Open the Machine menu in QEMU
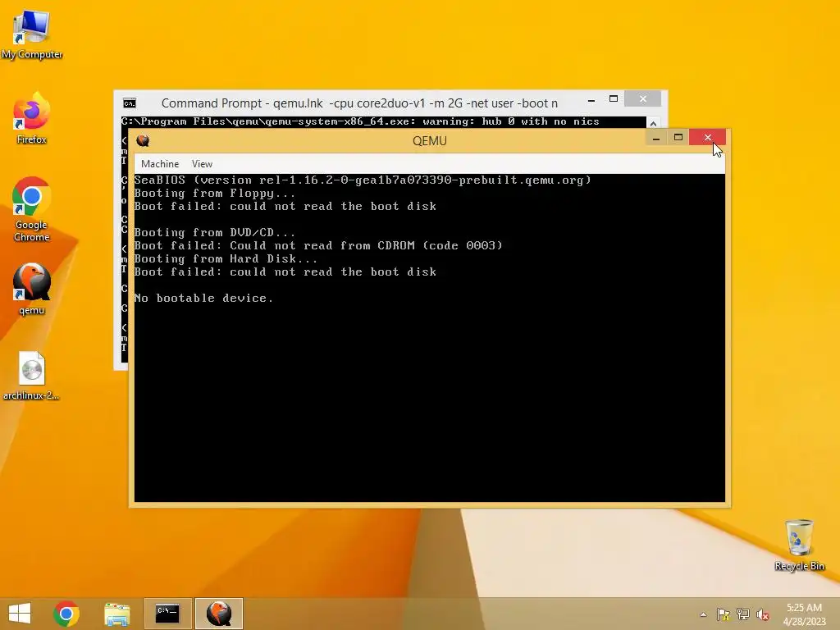This screenshot has height=630, width=840. pyautogui.click(x=160, y=164)
